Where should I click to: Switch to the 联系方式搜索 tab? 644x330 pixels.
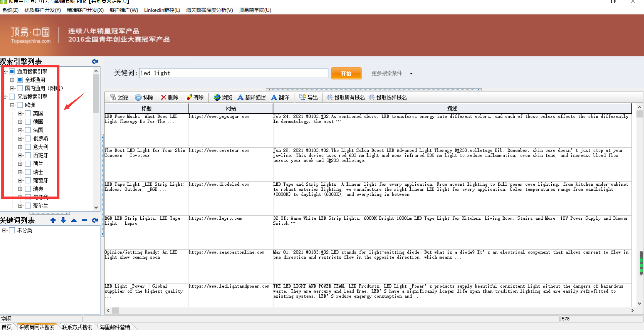tap(77, 327)
